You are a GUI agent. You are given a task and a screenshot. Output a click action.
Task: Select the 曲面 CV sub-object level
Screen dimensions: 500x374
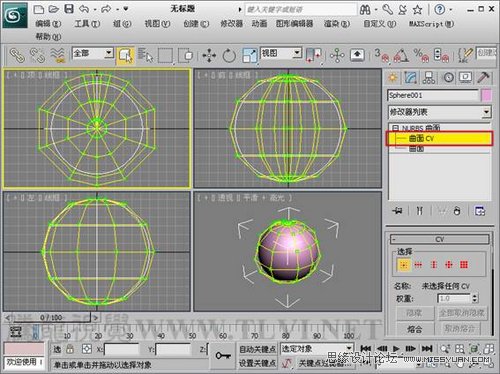[439, 138]
